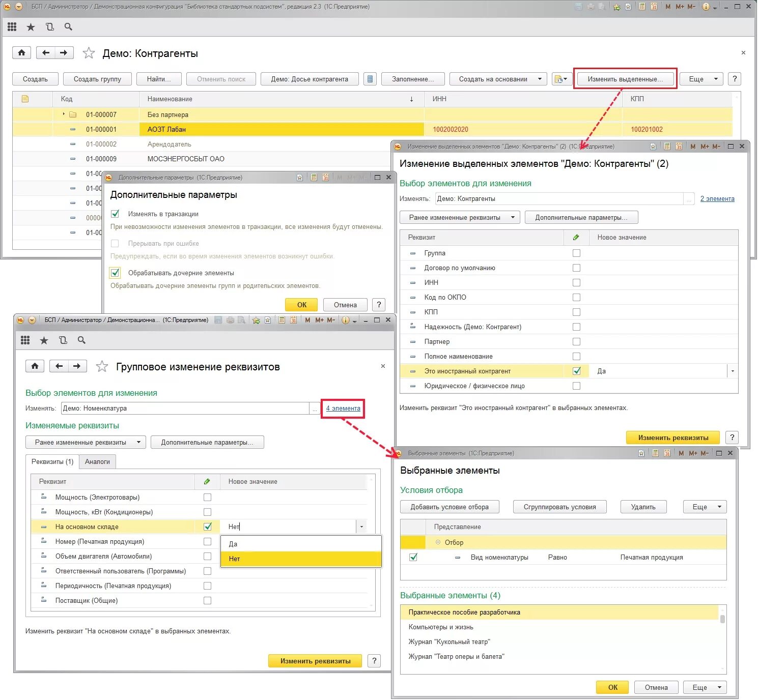Open calculator icon in main title bar
The image size is (758, 700).
point(642,7)
